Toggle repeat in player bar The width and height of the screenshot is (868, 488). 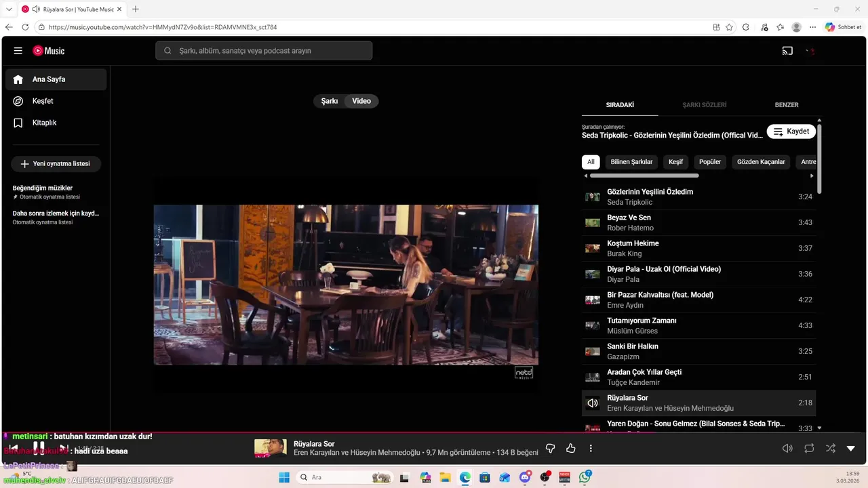pos(809,448)
